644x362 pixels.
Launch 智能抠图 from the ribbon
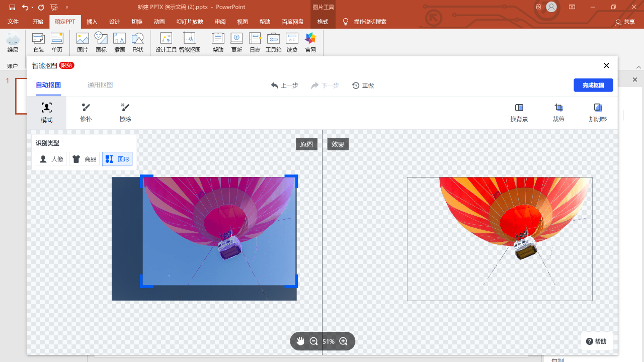point(190,42)
